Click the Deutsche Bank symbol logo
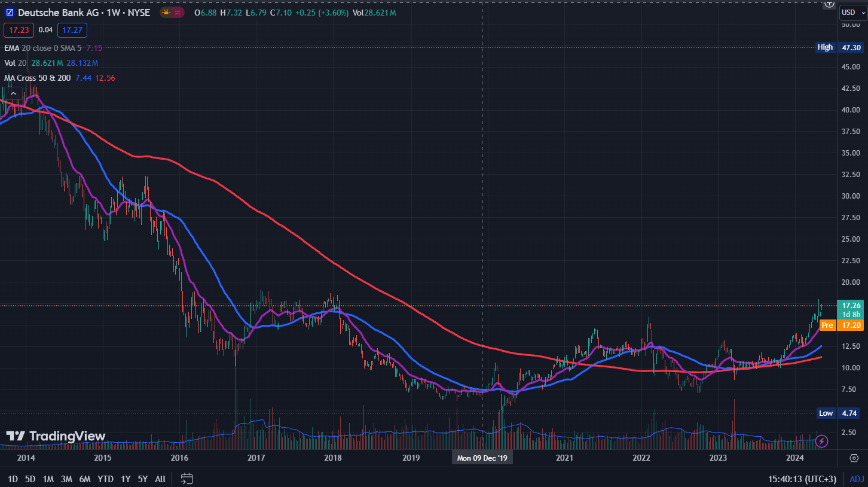 click(8, 13)
